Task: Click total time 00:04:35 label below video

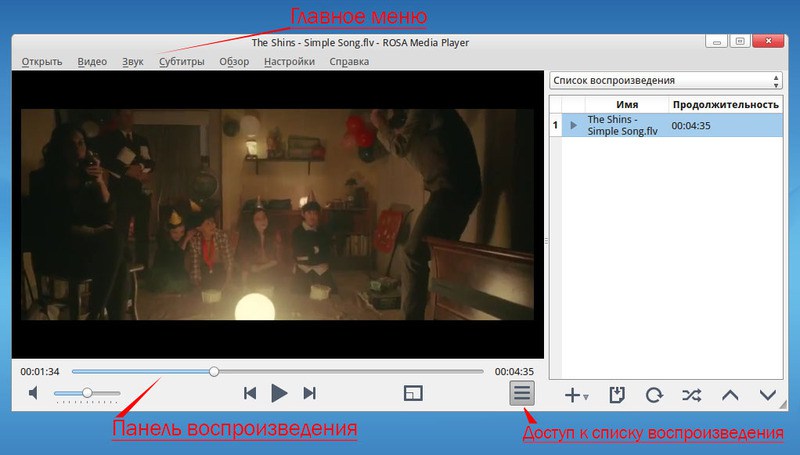Action: [514, 372]
